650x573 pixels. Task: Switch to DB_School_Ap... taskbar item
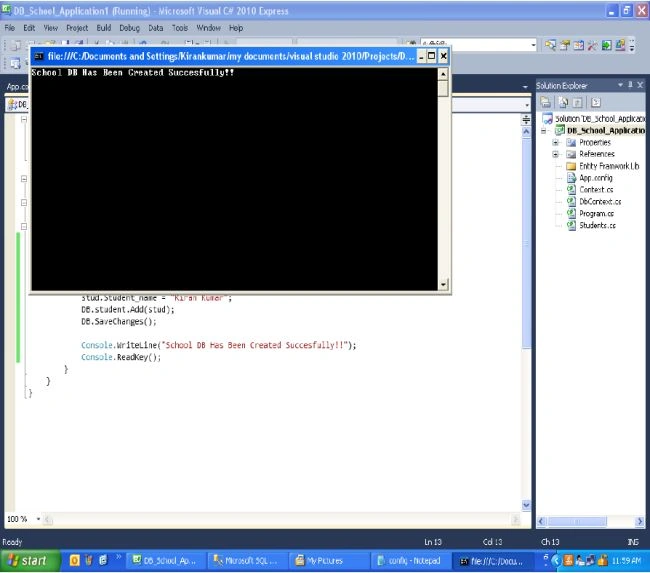click(x=165, y=561)
